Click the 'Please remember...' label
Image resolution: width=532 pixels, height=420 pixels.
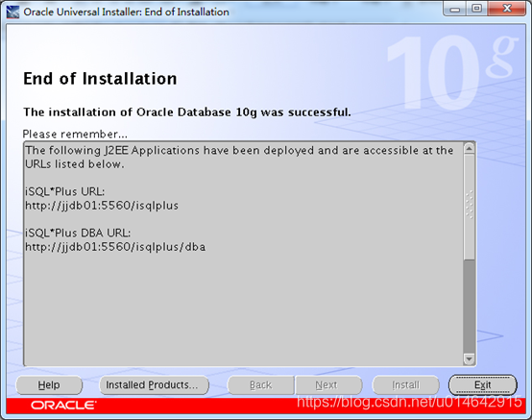[75, 135]
